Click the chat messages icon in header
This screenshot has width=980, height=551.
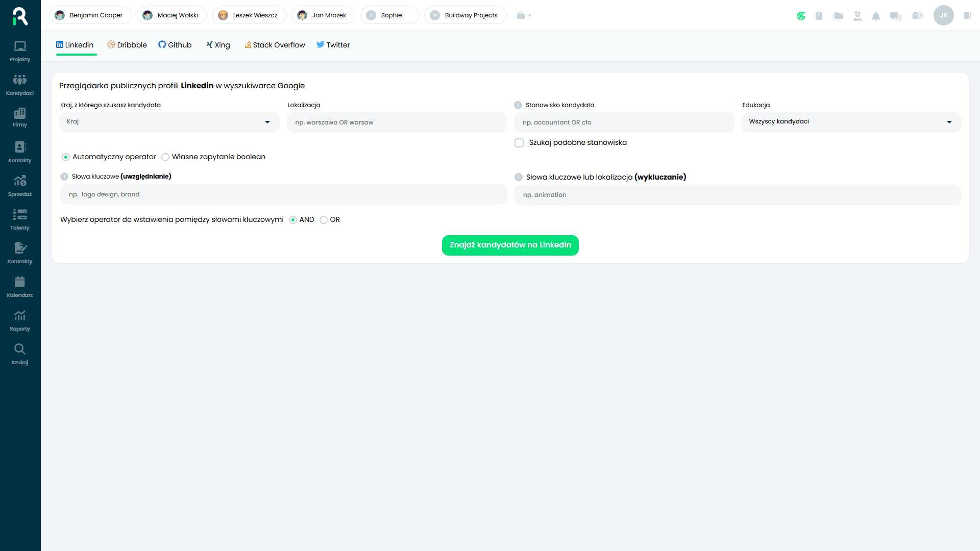896,16
